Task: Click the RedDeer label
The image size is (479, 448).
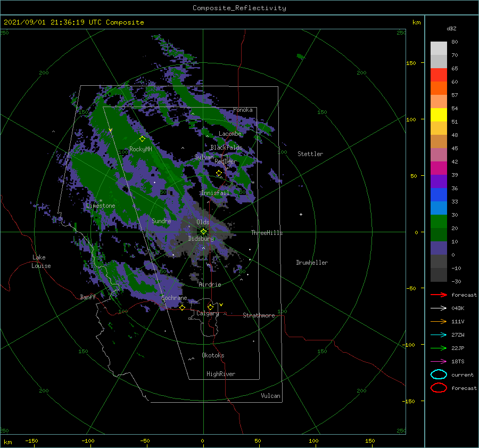Action: (226, 161)
